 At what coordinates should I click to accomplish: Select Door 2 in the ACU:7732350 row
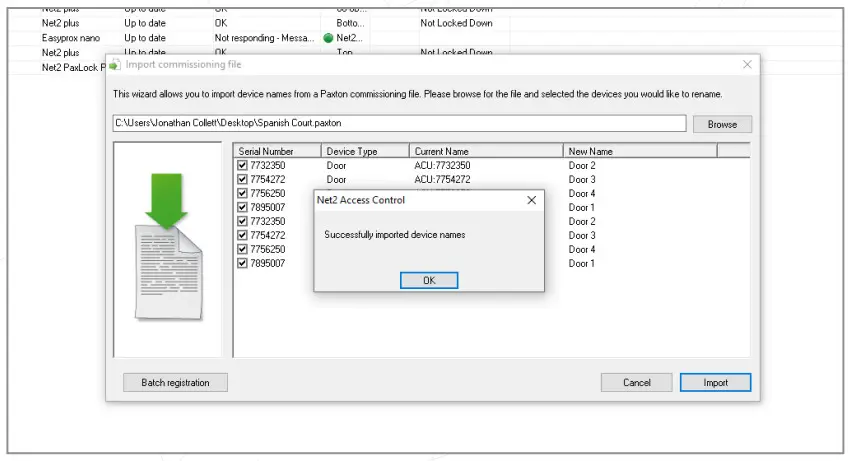point(582,165)
